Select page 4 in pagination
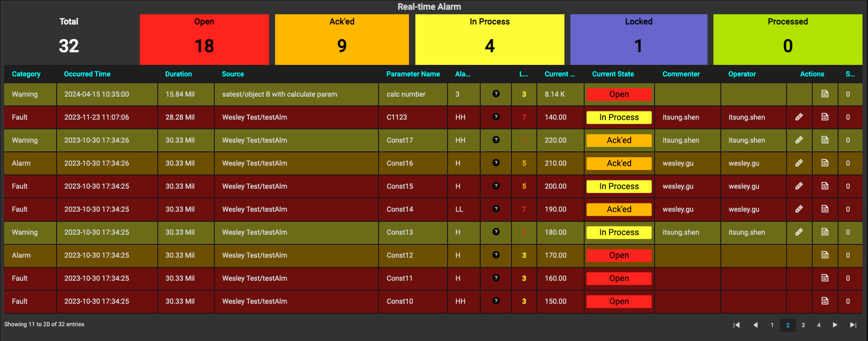 point(819,325)
